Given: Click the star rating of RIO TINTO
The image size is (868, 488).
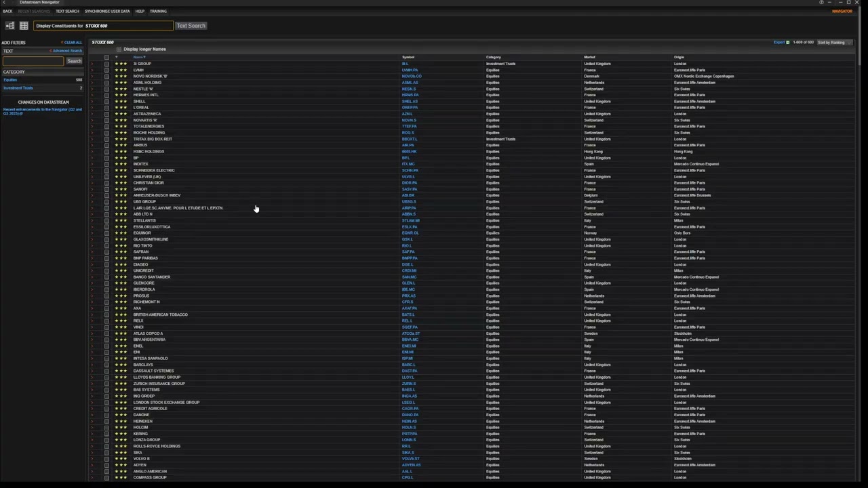Looking at the screenshot, I should (121, 245).
